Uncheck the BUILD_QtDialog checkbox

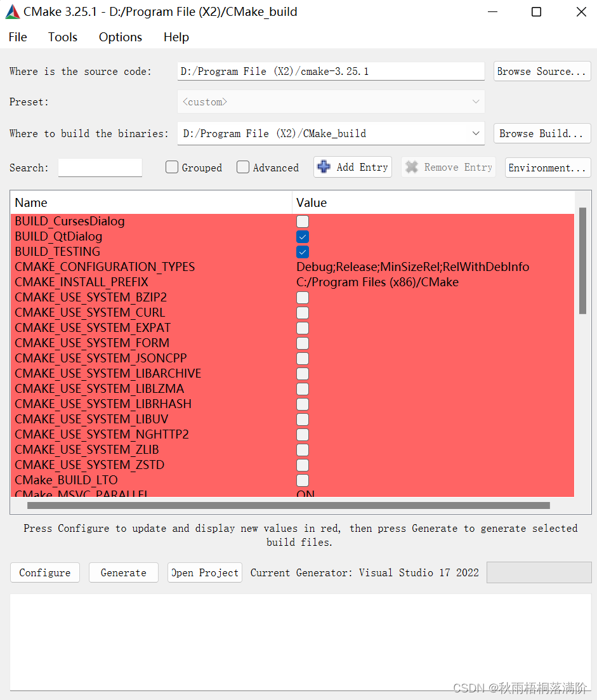(303, 237)
